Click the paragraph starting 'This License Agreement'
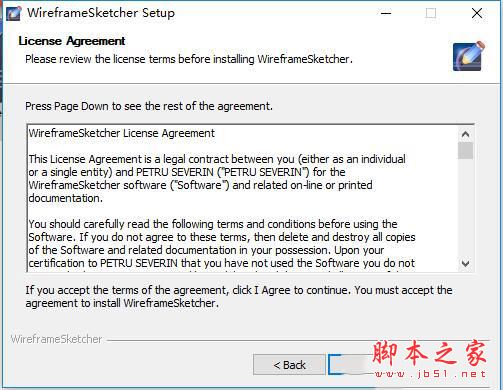This screenshot has height=390, width=503. pos(217,178)
